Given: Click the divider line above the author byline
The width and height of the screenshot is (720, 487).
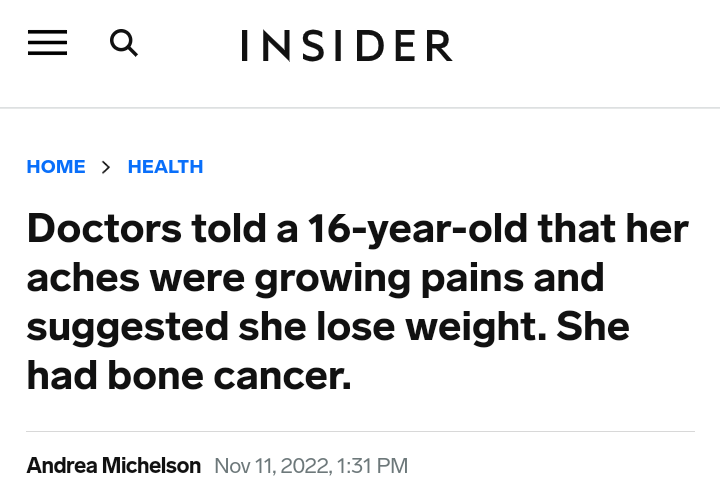Looking at the screenshot, I should tap(360, 432).
